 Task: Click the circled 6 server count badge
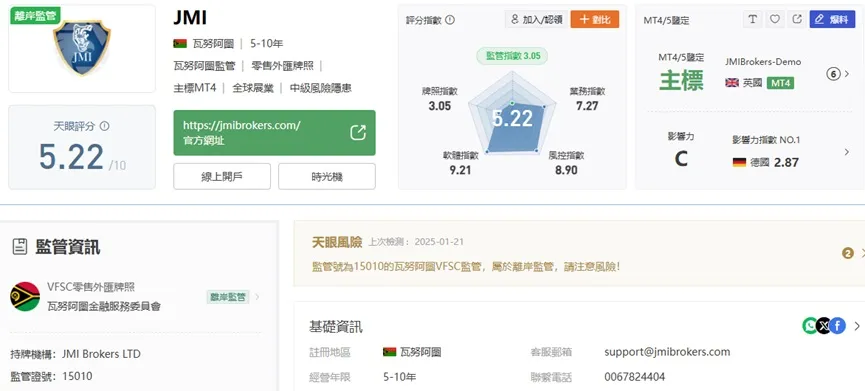(x=833, y=74)
